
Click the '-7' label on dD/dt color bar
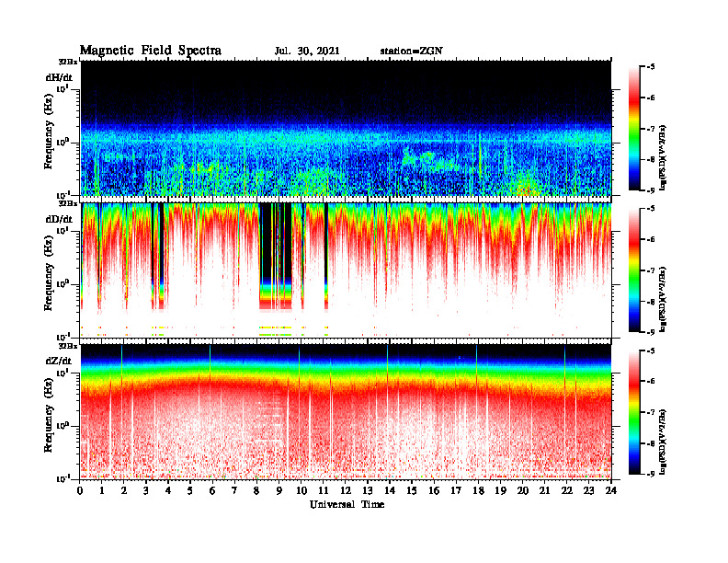(651, 270)
